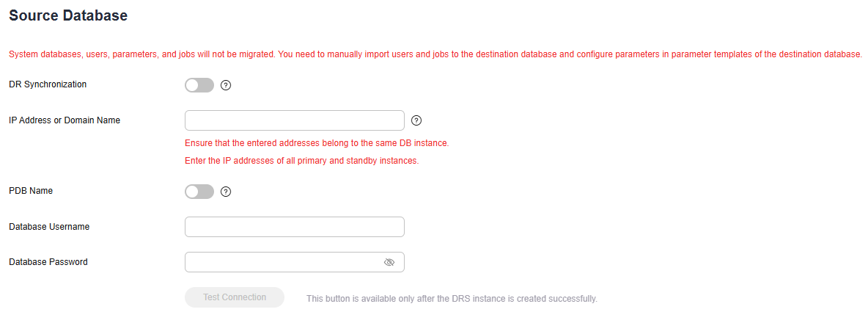
Task: Enable the DR Synchronization switch
Action: [199, 85]
